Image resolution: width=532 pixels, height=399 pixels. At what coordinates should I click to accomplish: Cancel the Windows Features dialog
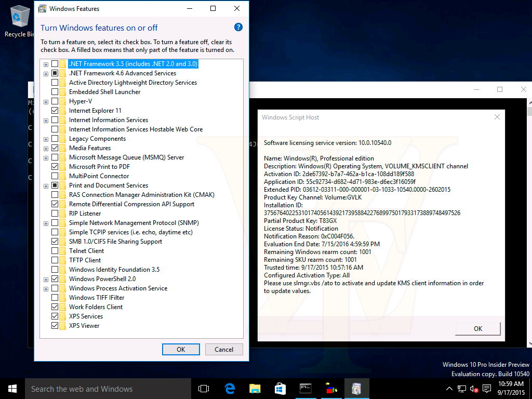click(224, 350)
